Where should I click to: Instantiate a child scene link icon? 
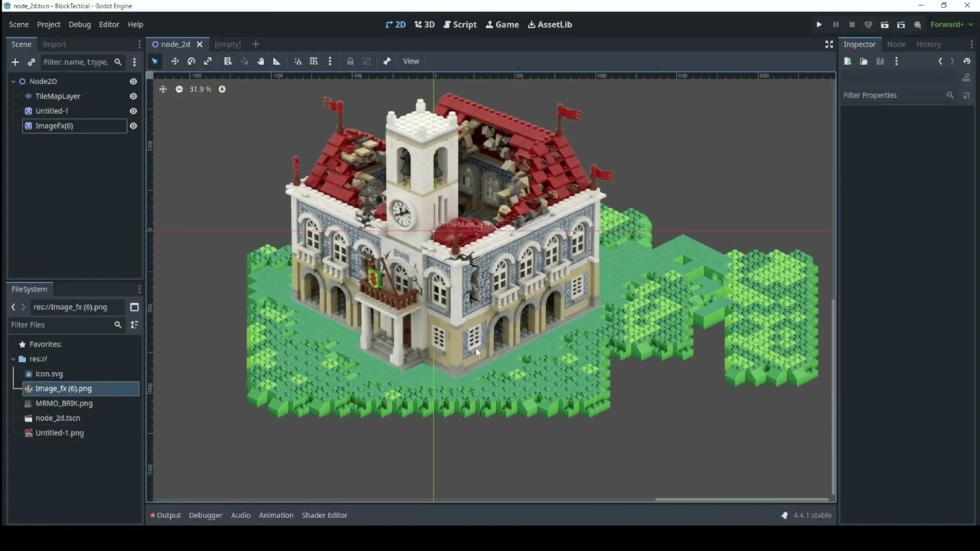(31, 62)
